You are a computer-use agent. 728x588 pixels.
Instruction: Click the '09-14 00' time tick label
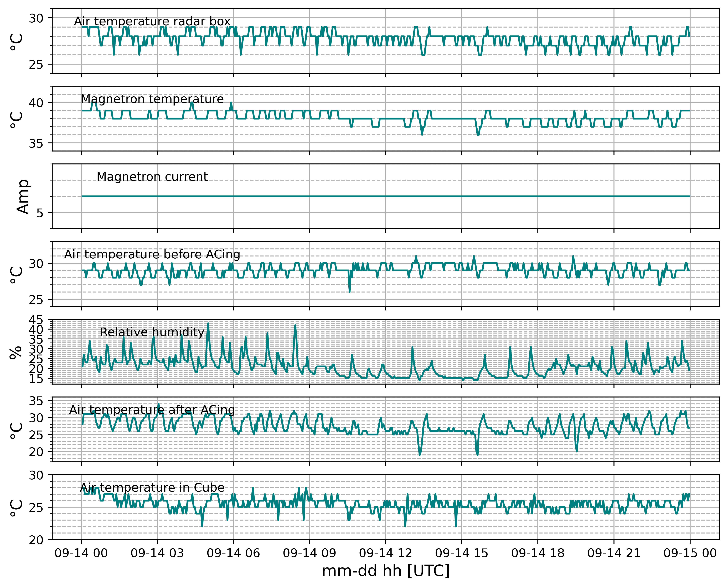[81, 554]
